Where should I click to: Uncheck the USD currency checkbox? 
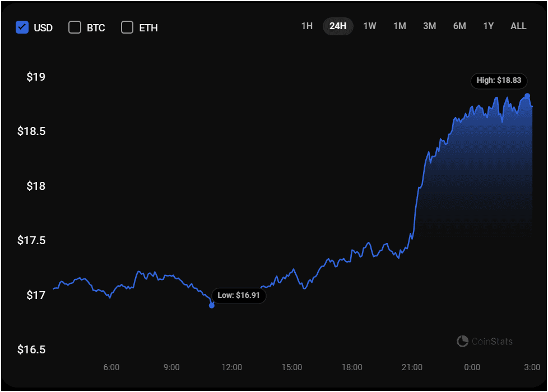click(x=22, y=27)
